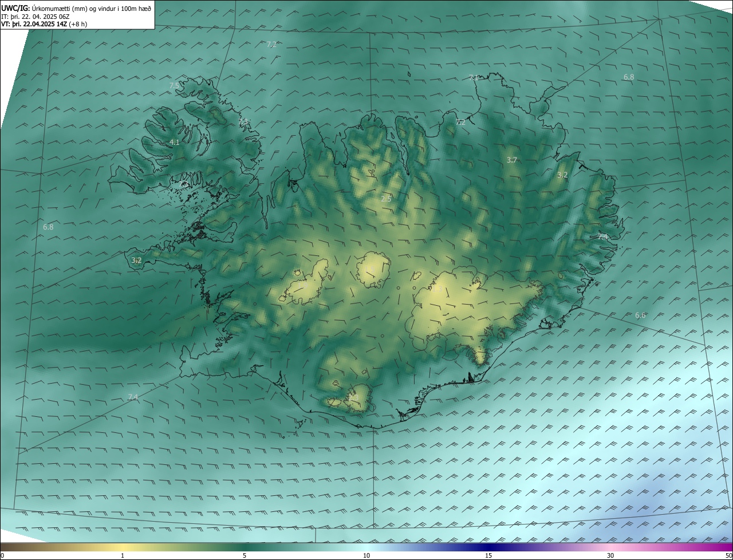Screen dimensions: 733x560
Task: Click the 5 tick on the color scale
Action: pyautogui.click(x=245, y=555)
